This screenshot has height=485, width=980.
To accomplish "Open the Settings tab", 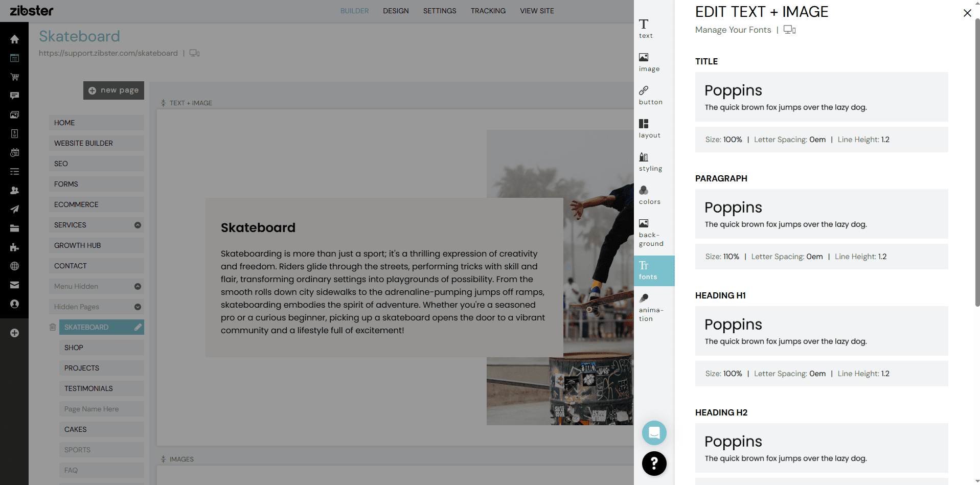I will tap(440, 11).
